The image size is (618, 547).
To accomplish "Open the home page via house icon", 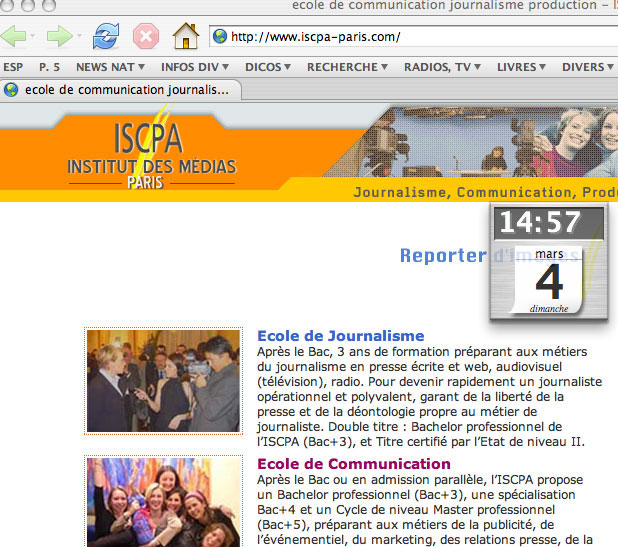I will 186,36.
